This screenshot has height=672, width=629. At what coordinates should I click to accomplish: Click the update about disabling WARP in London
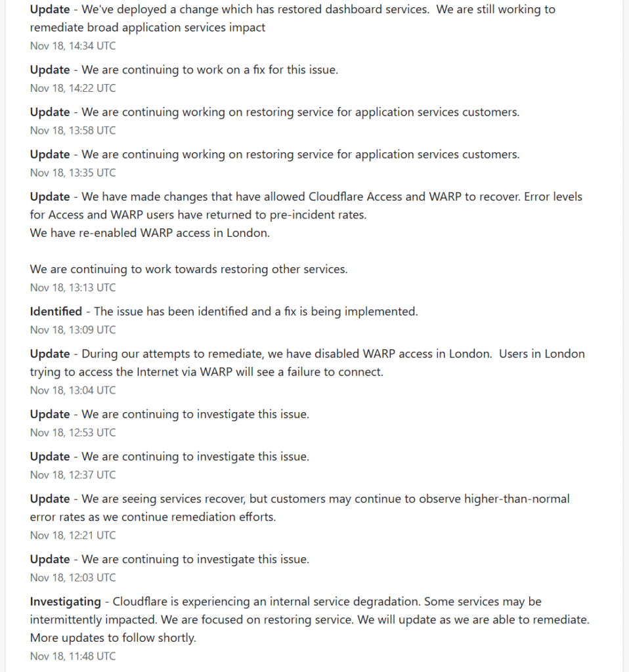click(x=307, y=362)
